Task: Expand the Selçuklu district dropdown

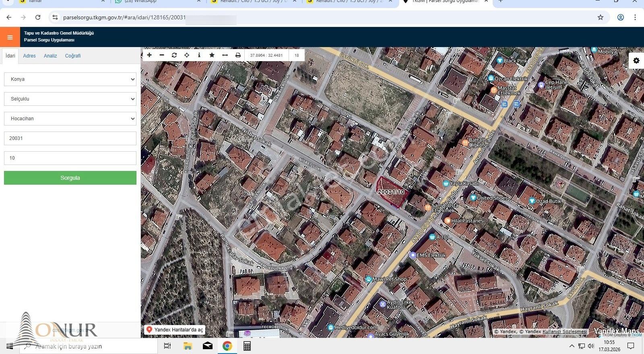Action: pyautogui.click(x=70, y=99)
